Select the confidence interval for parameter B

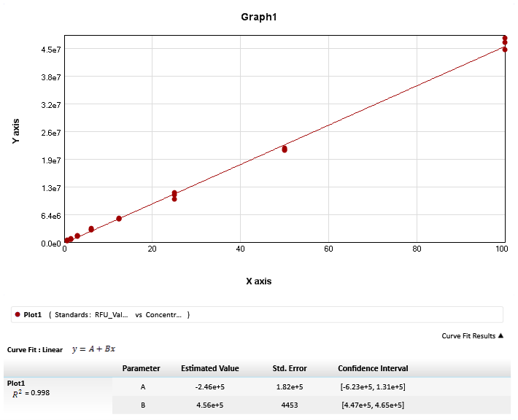click(373, 405)
